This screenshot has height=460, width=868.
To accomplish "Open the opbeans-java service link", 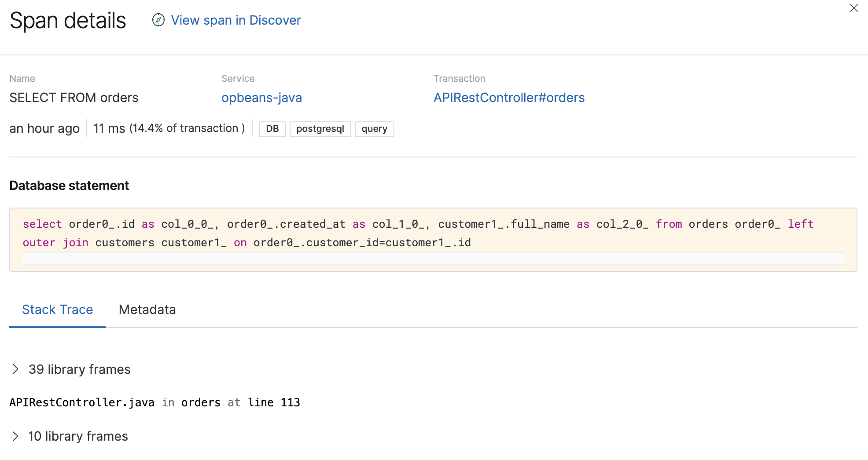I will [x=261, y=98].
